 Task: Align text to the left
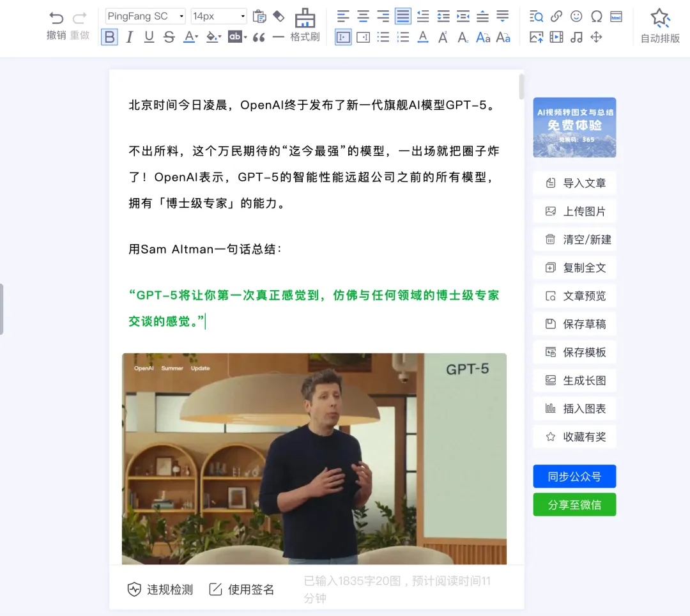343,16
